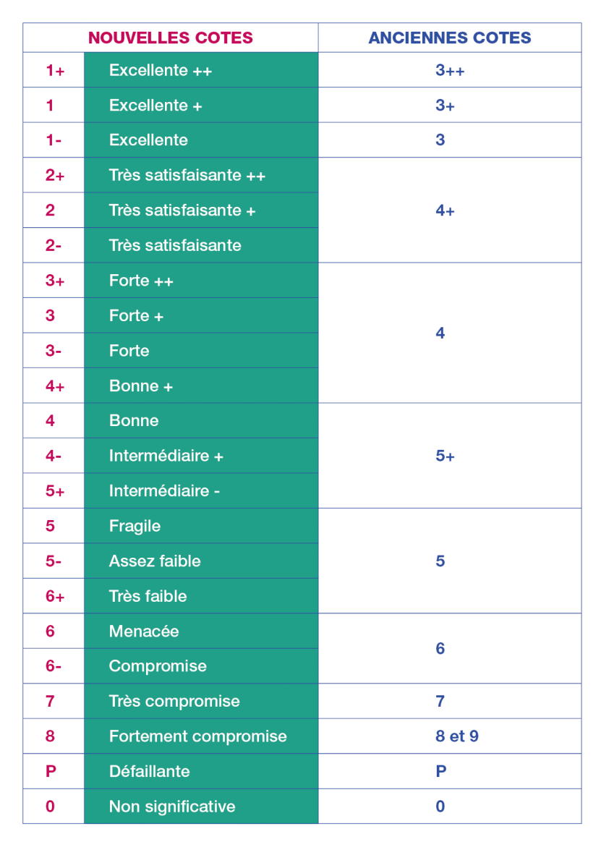Viewport: 614px width, 868px height.
Task: Click the red new rating code 'P'
Action: (51, 772)
